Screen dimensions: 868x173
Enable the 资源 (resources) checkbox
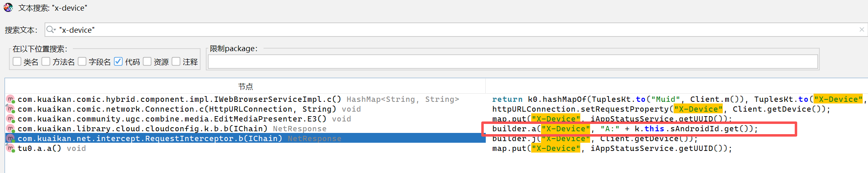(147, 61)
